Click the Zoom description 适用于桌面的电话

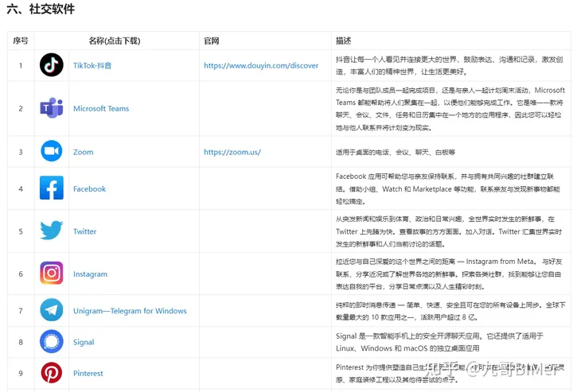[395, 152]
